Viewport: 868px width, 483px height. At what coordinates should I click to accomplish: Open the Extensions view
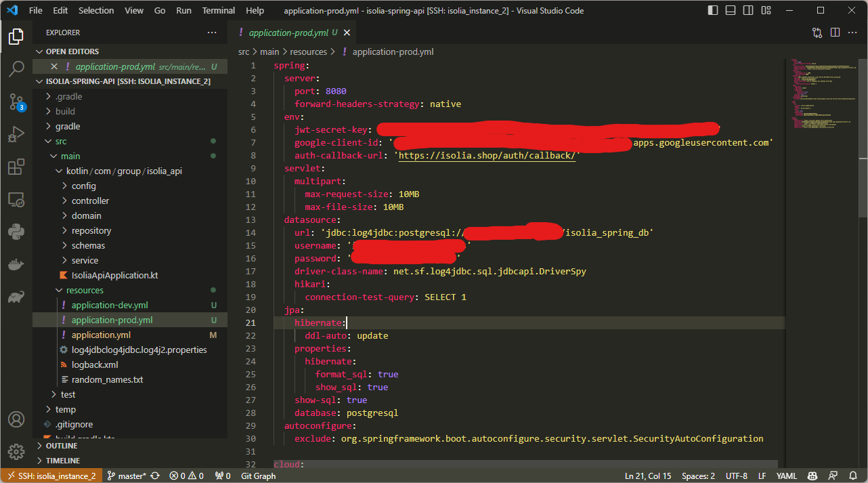point(16,167)
